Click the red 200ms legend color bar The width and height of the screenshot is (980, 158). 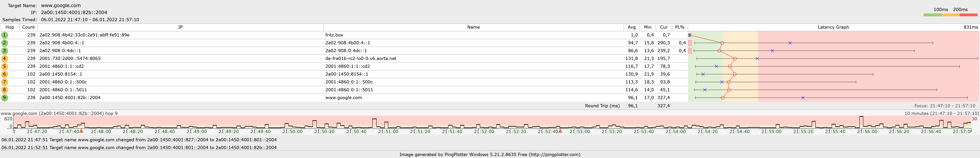(x=969, y=15)
